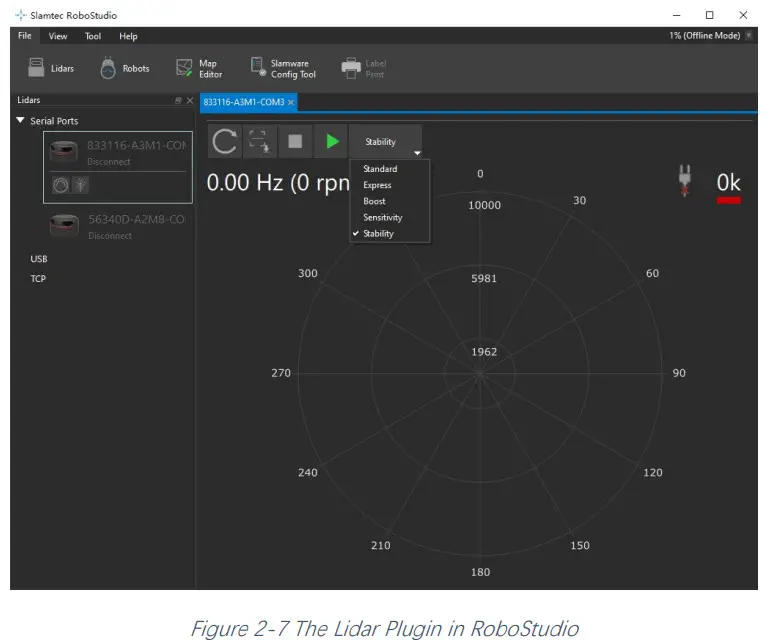
Task: Launch the Map Editor tool
Action: click(199, 68)
